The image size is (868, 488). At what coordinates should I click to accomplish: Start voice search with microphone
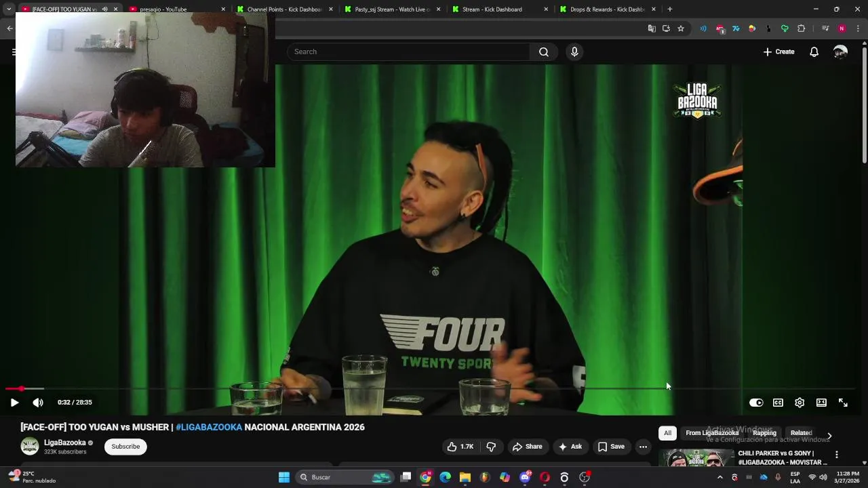(574, 52)
